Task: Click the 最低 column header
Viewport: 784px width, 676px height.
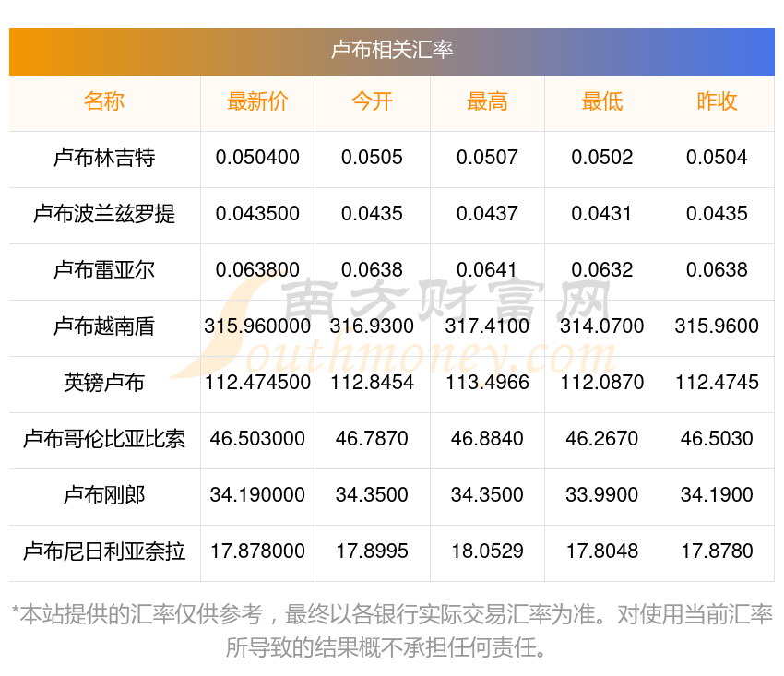Action: 602,101
